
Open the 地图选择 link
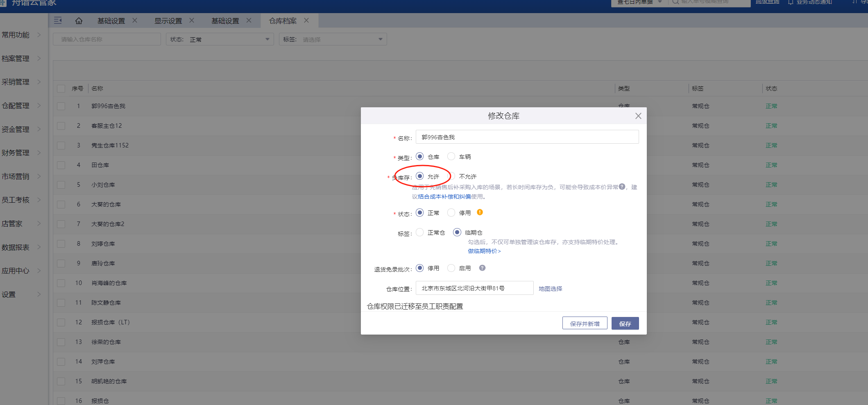point(550,289)
